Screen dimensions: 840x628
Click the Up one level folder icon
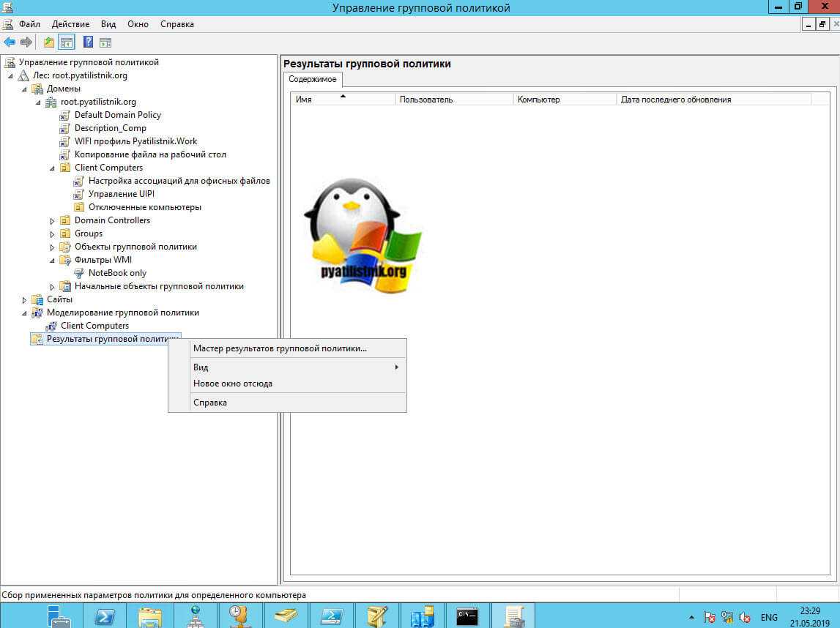click(x=49, y=42)
